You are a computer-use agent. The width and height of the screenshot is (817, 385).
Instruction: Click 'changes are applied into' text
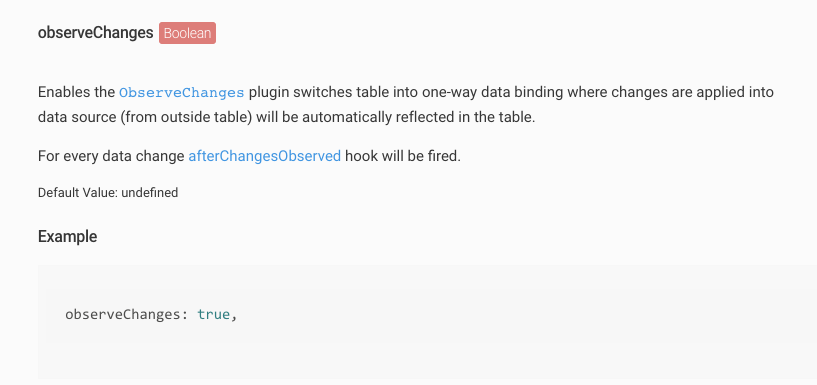coord(692,93)
